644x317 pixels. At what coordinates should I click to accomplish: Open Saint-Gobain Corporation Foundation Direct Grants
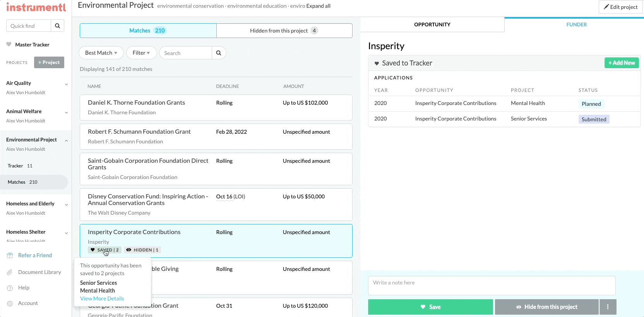[216, 169]
